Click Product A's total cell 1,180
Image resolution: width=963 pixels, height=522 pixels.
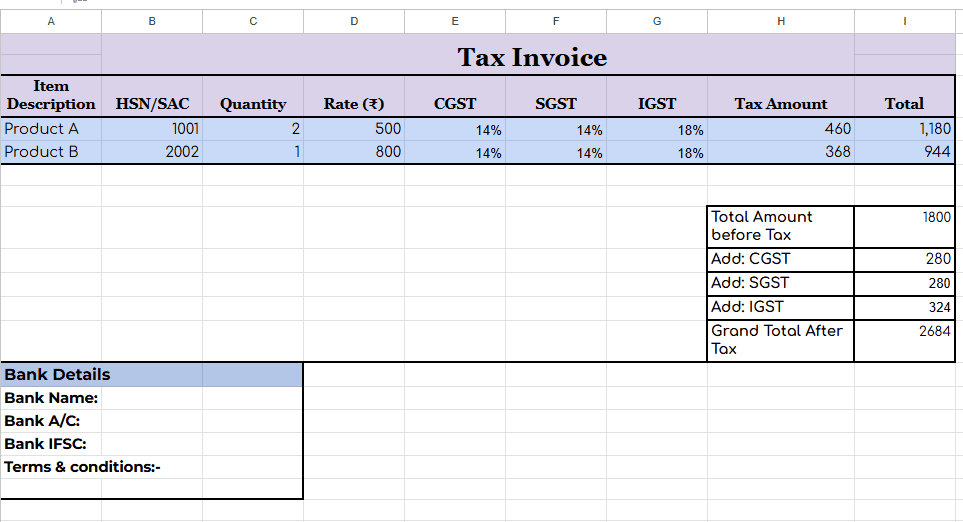click(x=908, y=129)
